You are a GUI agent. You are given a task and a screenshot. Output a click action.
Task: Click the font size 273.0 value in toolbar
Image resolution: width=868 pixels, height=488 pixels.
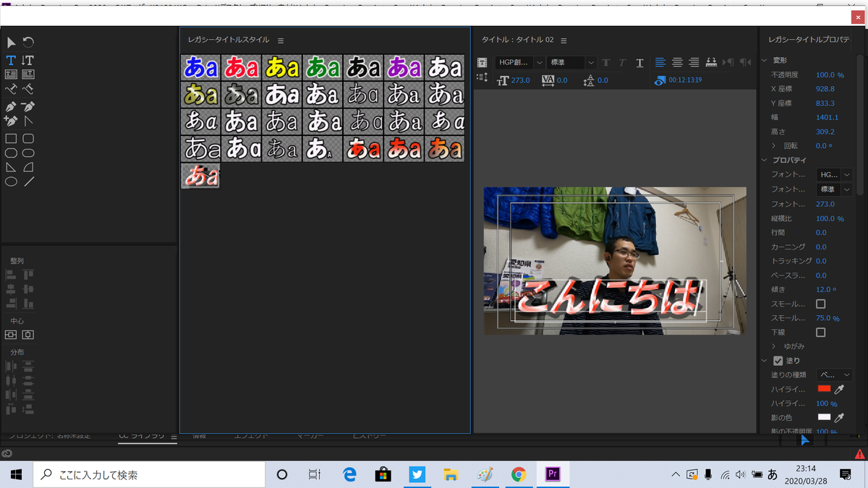point(521,81)
